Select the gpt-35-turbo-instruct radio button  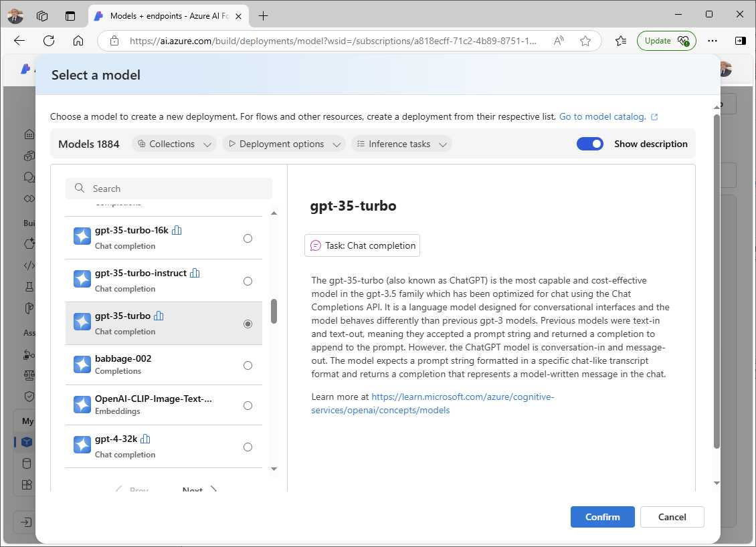coord(248,281)
